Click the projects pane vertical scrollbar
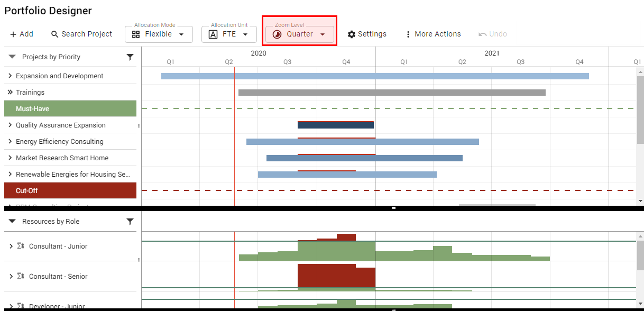Image resolution: width=644 pixels, height=311 pixels. 640,116
